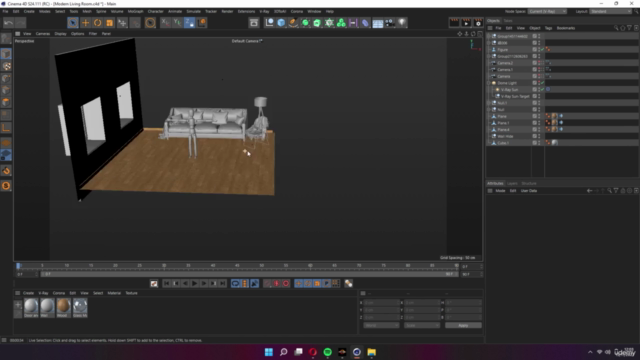Open Create menu in Material manager
The height and width of the screenshot is (360, 640).
[28, 293]
